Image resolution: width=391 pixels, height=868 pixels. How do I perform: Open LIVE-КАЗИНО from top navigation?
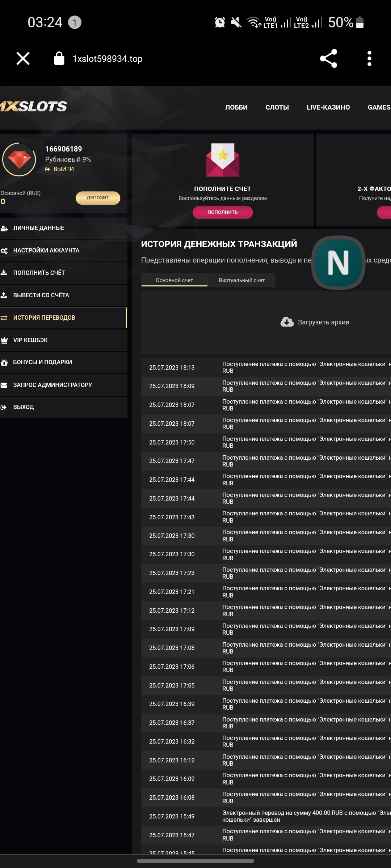tap(328, 107)
